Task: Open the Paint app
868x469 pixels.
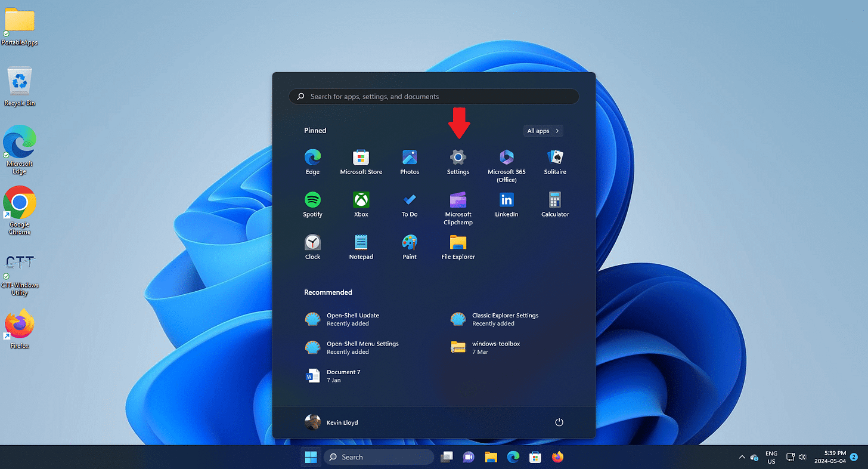Action: 410,247
